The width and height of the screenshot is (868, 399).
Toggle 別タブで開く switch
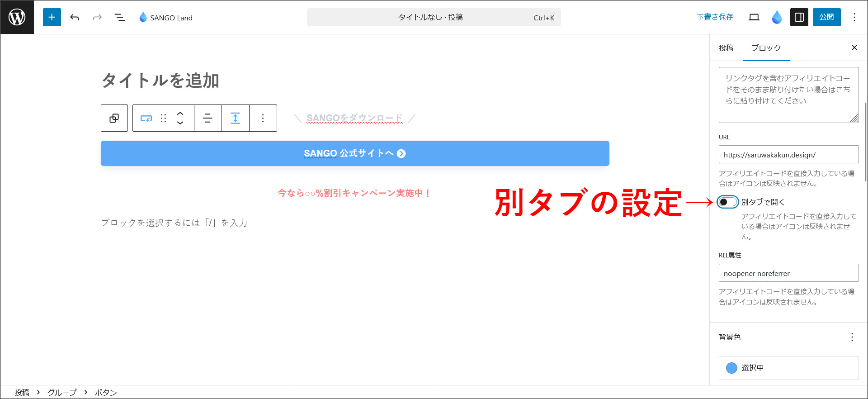coord(727,202)
